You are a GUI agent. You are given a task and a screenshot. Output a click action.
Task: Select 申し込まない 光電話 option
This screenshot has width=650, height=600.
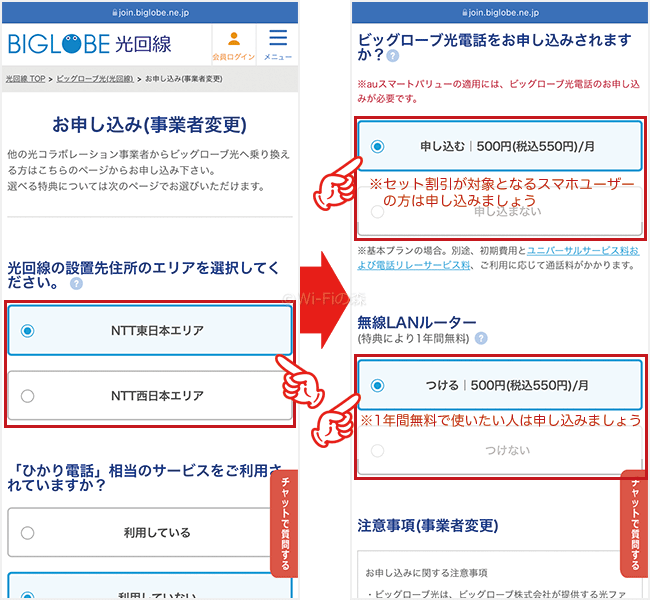[x=500, y=211]
